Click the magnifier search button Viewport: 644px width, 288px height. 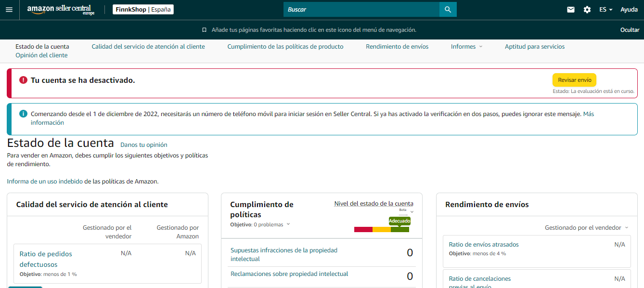[x=448, y=10]
